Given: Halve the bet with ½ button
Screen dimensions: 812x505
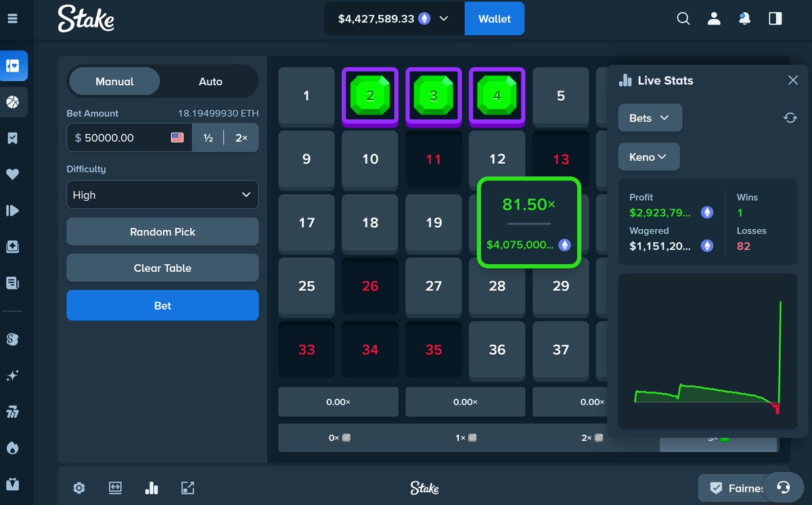Looking at the screenshot, I should pos(208,137).
